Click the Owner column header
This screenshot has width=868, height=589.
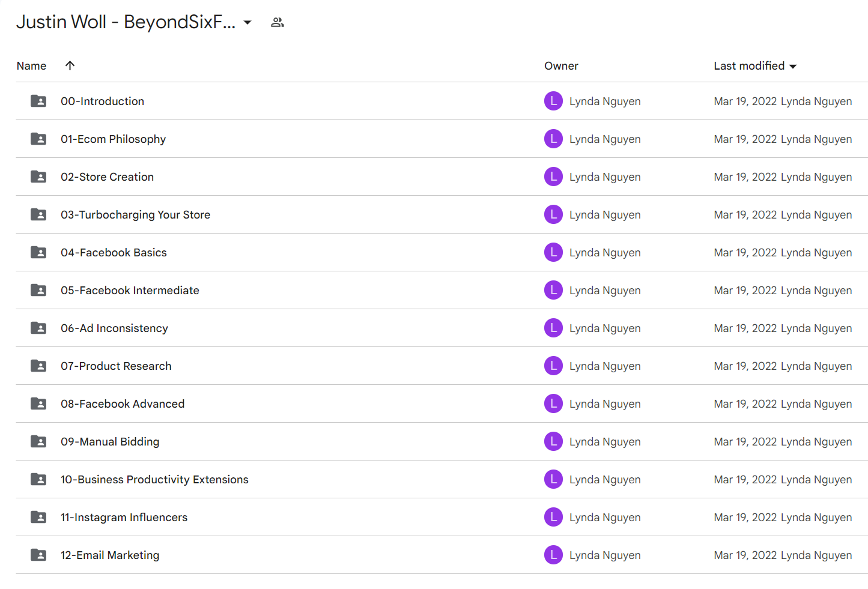click(561, 66)
